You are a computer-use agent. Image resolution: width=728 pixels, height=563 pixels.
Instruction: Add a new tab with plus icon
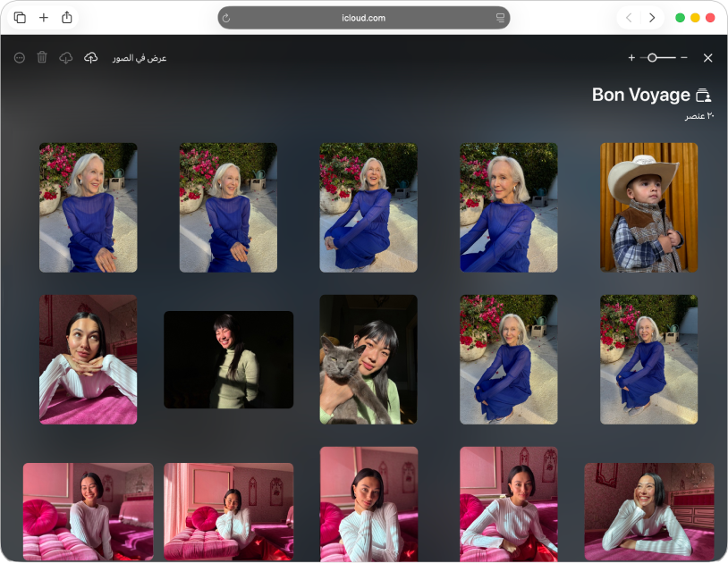pos(44,18)
